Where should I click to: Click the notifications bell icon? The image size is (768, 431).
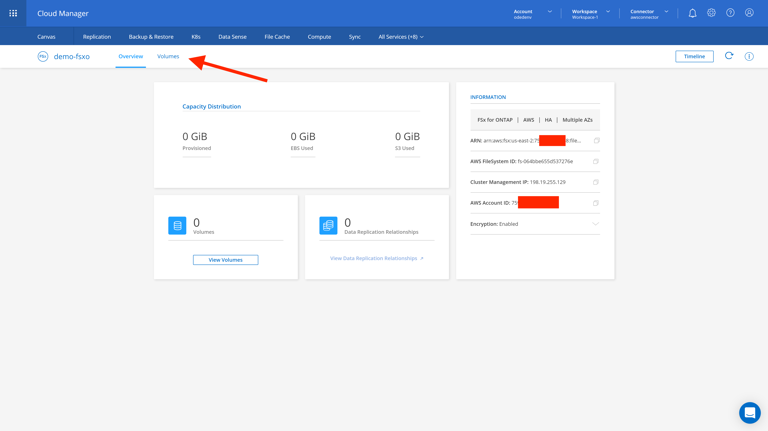[692, 13]
